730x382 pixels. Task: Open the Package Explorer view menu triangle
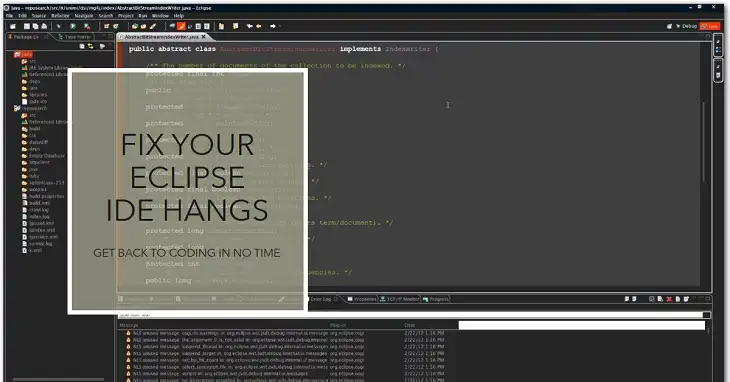(102, 46)
